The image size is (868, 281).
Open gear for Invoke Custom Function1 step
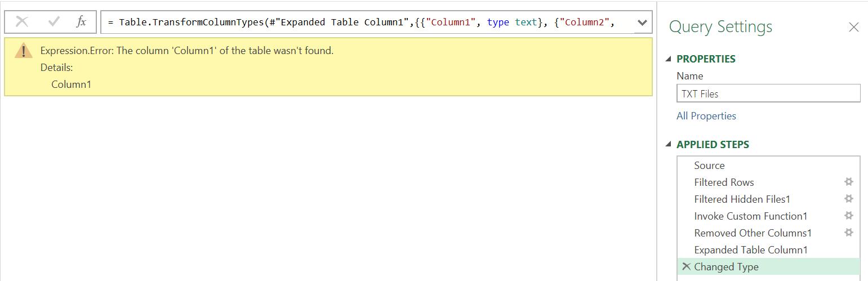point(849,216)
